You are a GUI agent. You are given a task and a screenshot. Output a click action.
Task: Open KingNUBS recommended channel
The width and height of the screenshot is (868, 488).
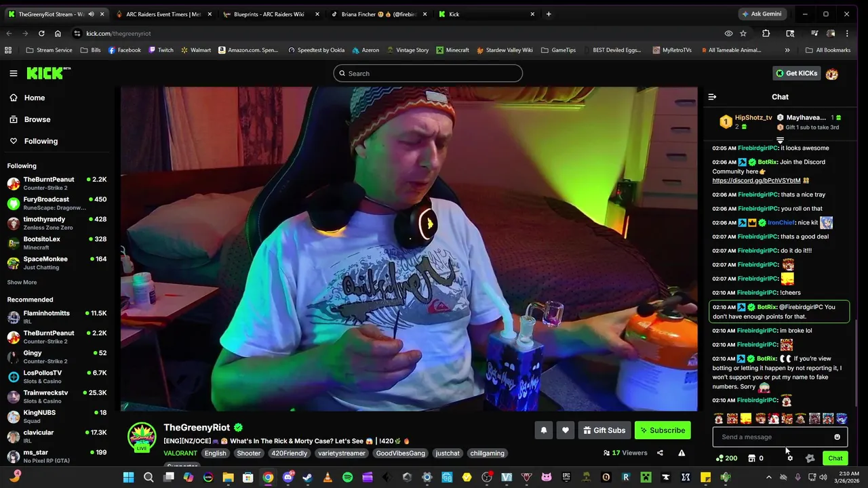point(57,416)
